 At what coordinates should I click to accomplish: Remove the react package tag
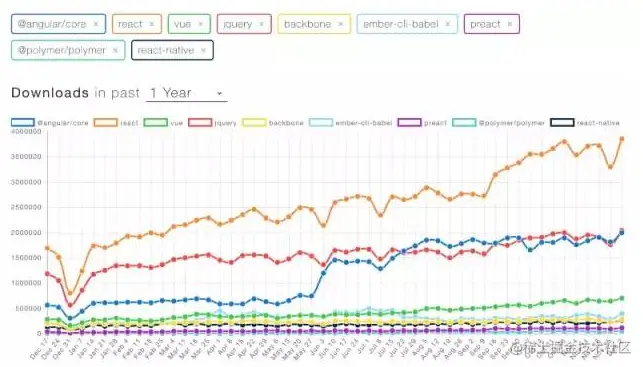tap(152, 24)
